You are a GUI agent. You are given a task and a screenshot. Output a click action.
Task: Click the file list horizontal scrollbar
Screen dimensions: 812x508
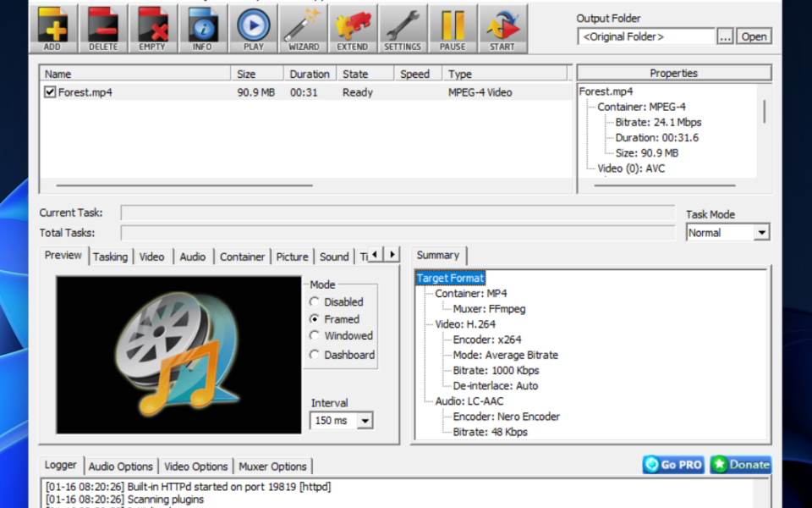coord(184,185)
